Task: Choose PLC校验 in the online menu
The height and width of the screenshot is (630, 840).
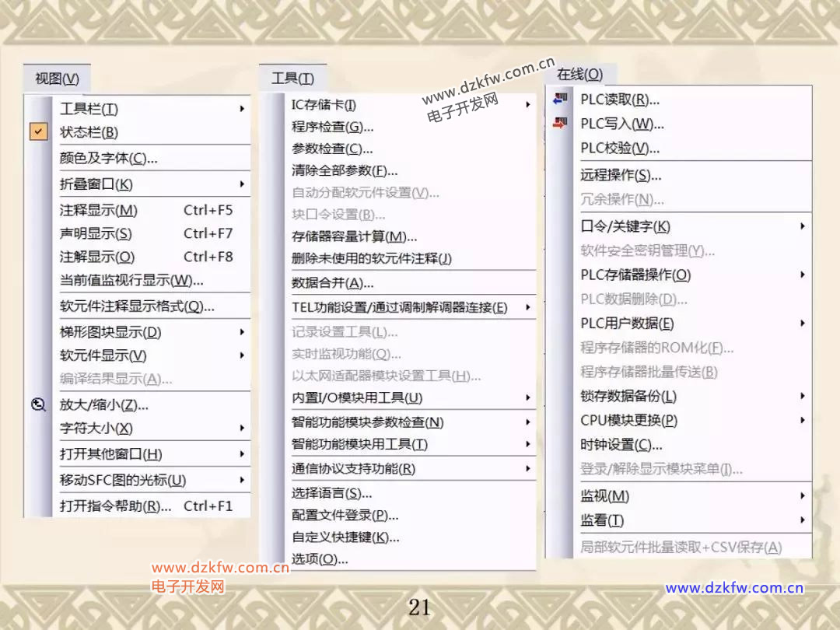Action: [620, 148]
